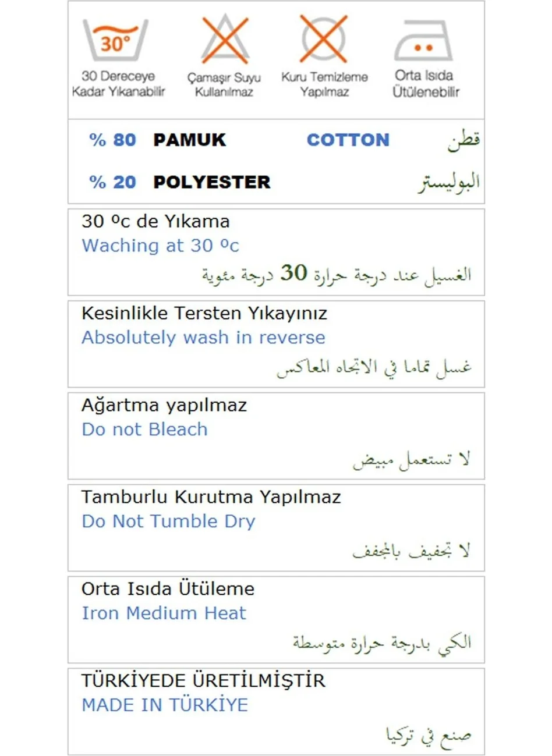Click the 'Orta Isıda Ütülenebilir' caption

tap(425, 83)
